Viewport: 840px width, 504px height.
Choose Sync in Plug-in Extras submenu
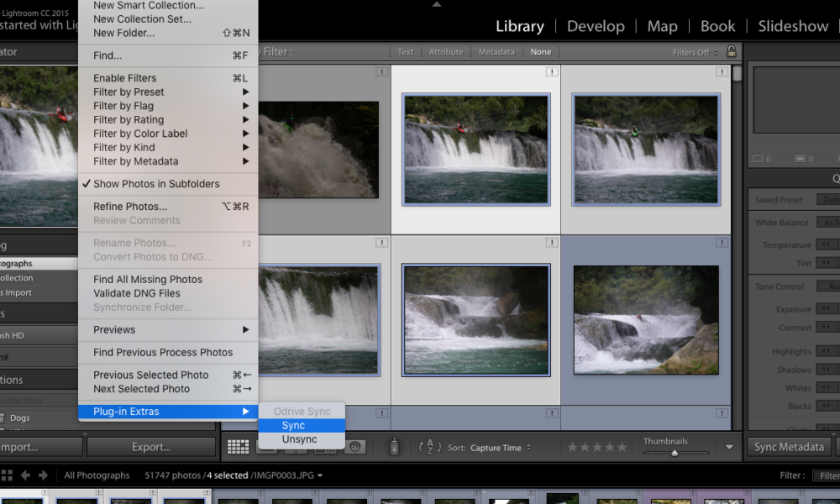tap(302, 425)
